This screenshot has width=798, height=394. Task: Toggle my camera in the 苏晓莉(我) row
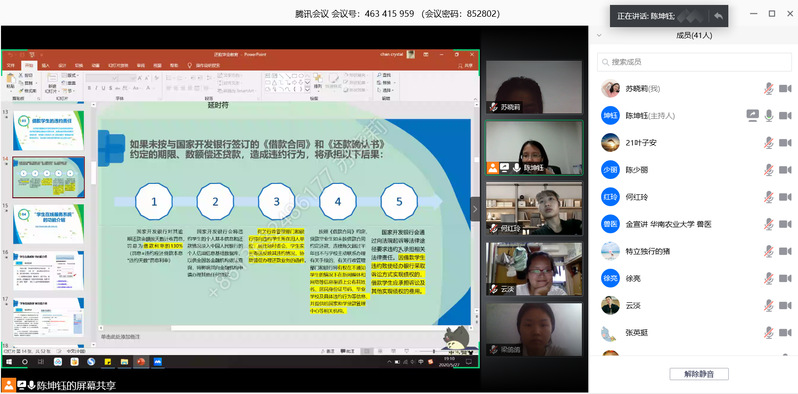pyautogui.click(x=785, y=89)
